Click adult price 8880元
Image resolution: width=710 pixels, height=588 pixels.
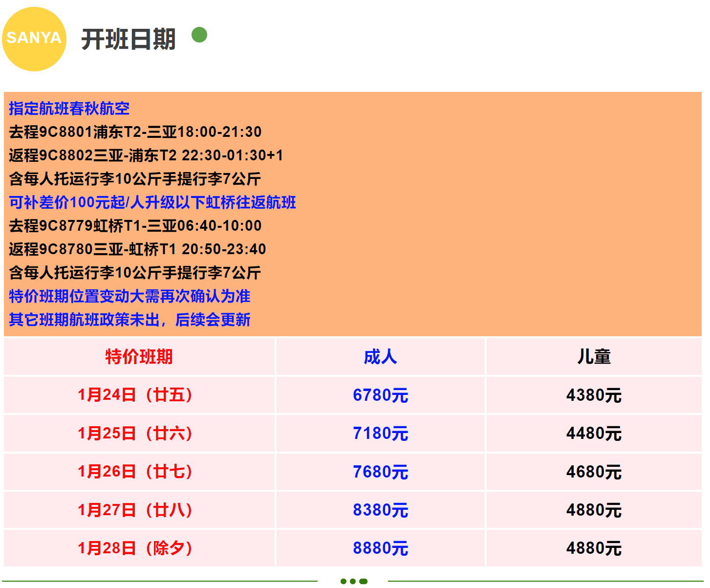380,548
